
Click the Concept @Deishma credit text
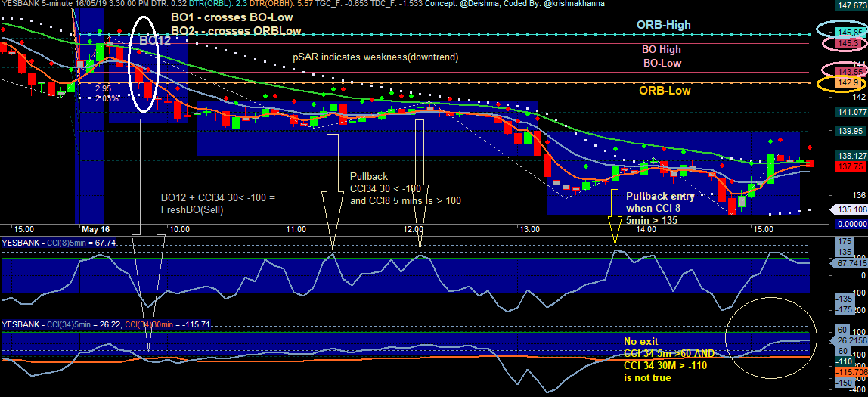(x=462, y=3)
